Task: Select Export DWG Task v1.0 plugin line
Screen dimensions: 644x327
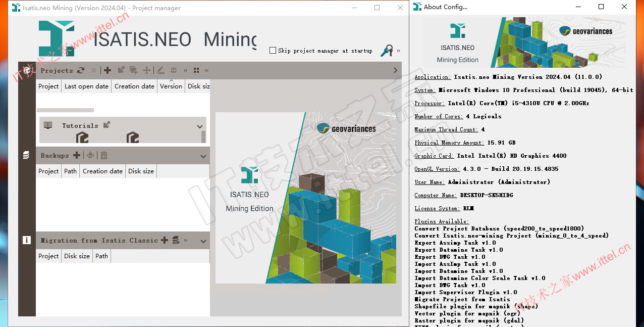Action: [450, 257]
